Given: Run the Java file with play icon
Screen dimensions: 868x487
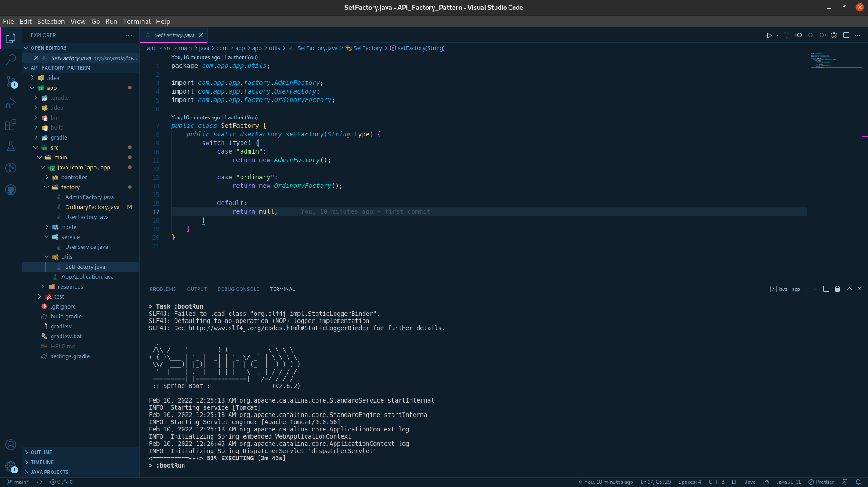Looking at the screenshot, I should click(x=769, y=35).
